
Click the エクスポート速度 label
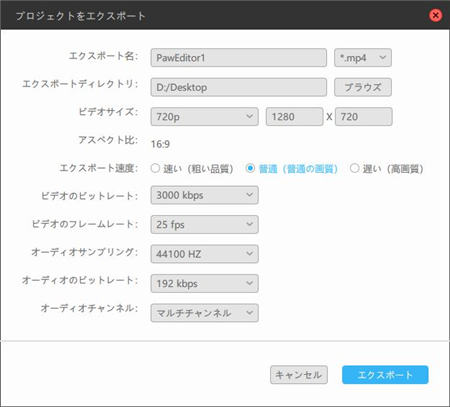coord(99,168)
